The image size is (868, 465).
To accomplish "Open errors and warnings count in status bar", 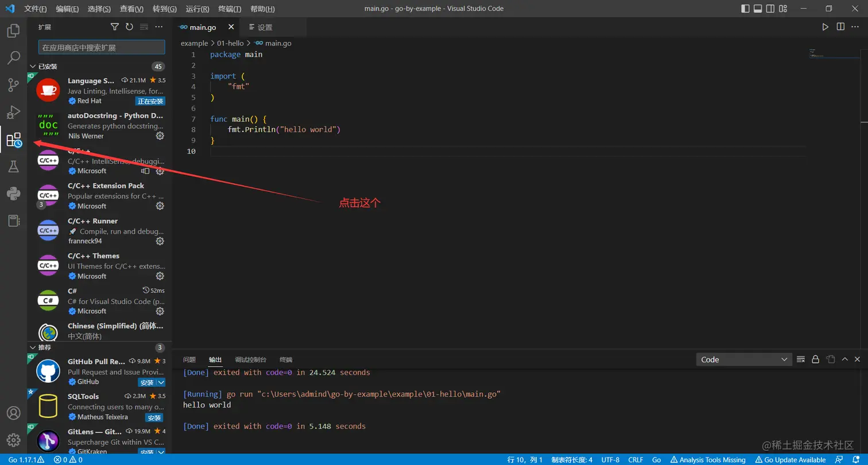I will pyautogui.click(x=68, y=460).
